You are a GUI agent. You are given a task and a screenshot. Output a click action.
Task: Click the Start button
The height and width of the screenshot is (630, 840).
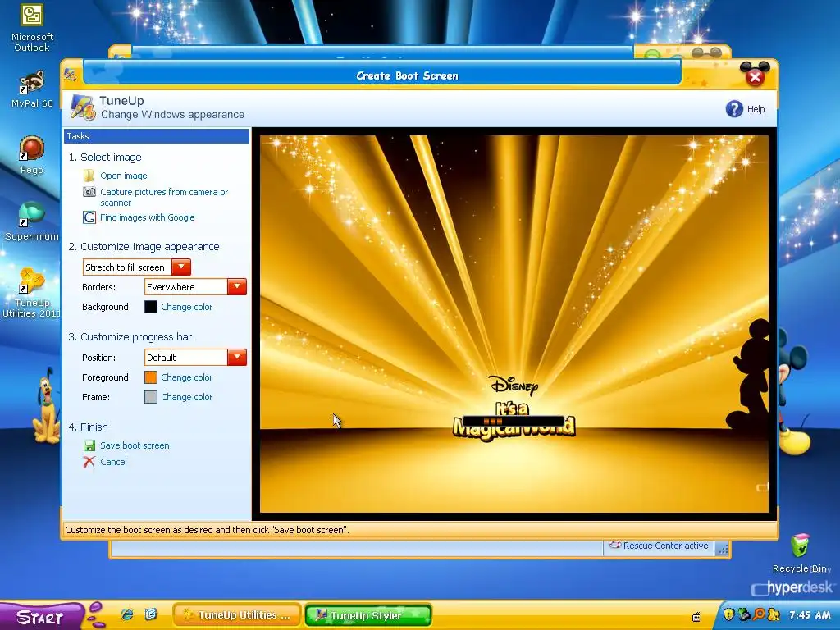(41, 616)
